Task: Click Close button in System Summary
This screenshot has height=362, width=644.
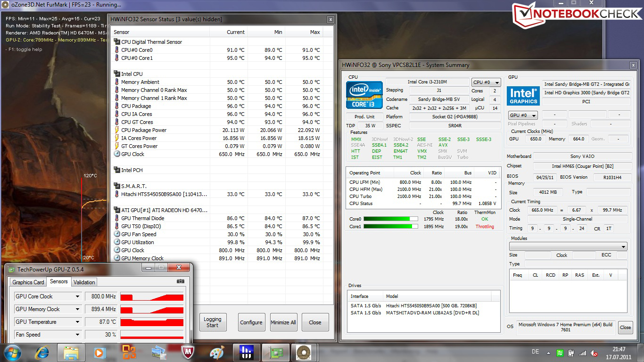Action: tap(625, 327)
